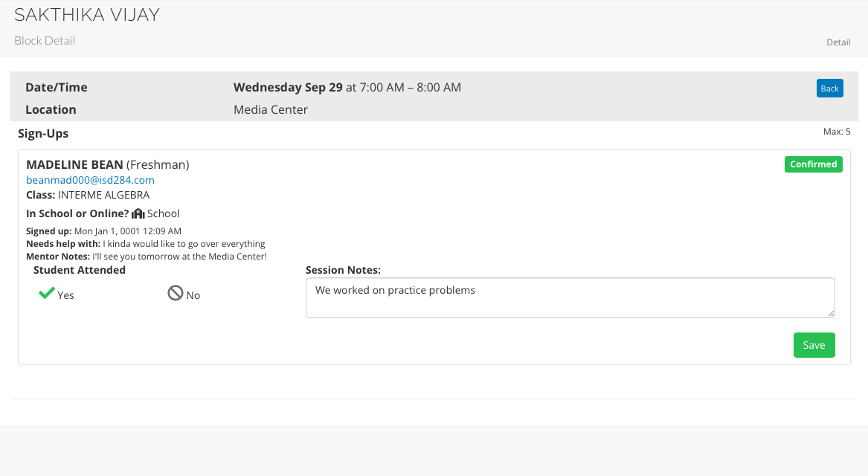Click into the Session Notes text box
Viewport: 868px width, 476px height.
pos(570,297)
